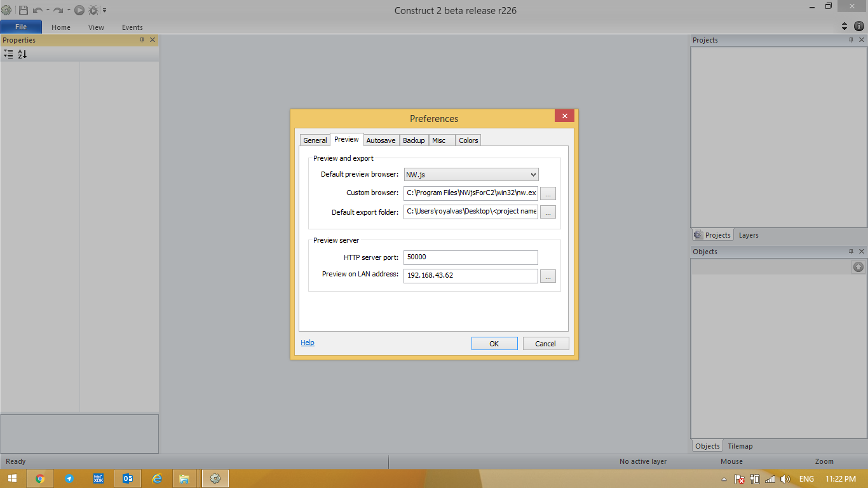Open volume speaker icon in tray
Screen dimensions: 868x488
click(785, 479)
